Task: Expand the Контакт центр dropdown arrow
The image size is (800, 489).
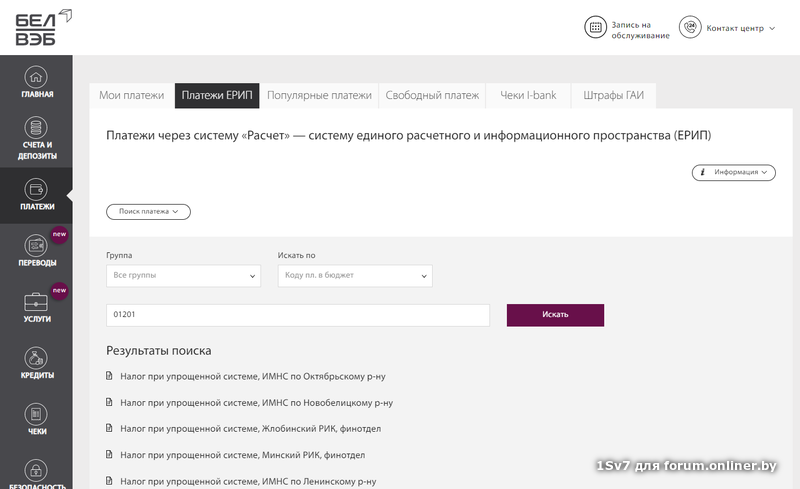Action: 772,29
